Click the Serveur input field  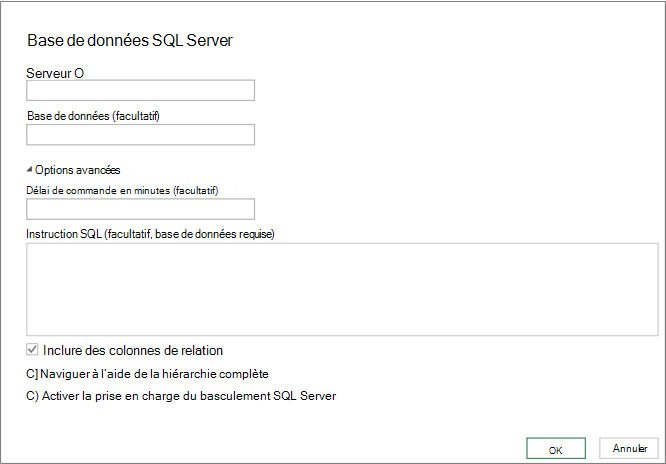141,90
